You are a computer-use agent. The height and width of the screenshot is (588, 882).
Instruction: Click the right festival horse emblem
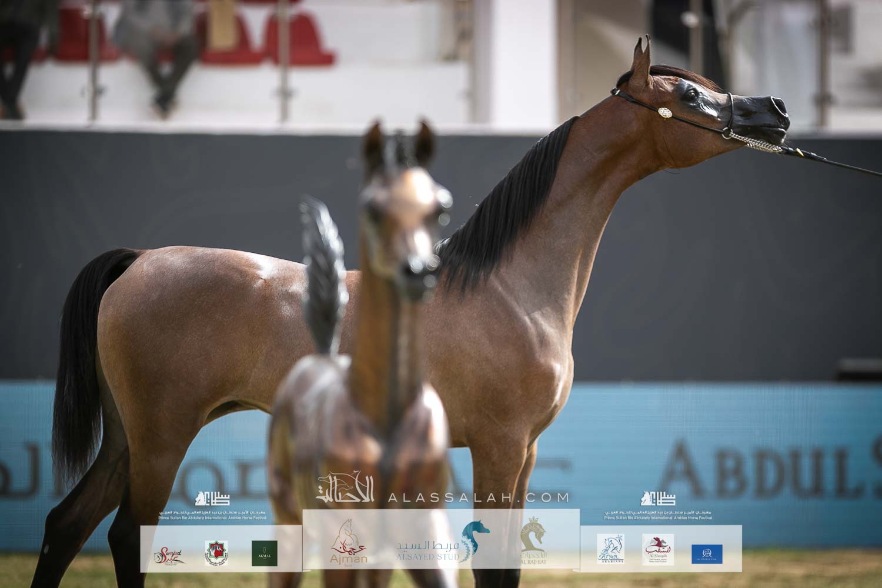(x=658, y=499)
